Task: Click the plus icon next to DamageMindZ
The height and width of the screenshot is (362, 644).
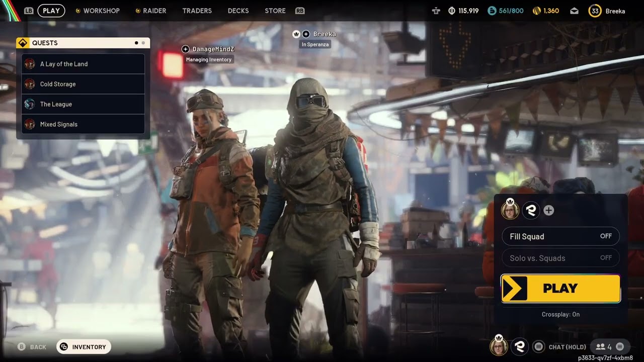Action: click(186, 49)
